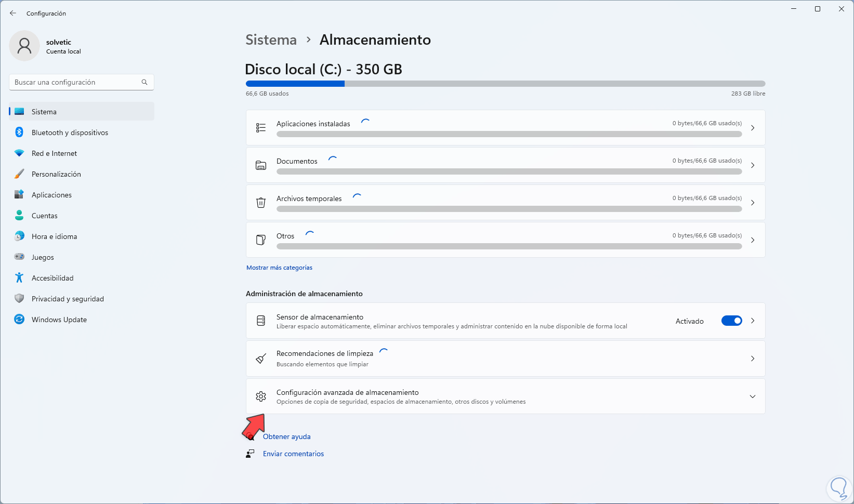The width and height of the screenshot is (854, 504).
Task: Click the Juegos gamepad icon
Action: click(x=19, y=257)
